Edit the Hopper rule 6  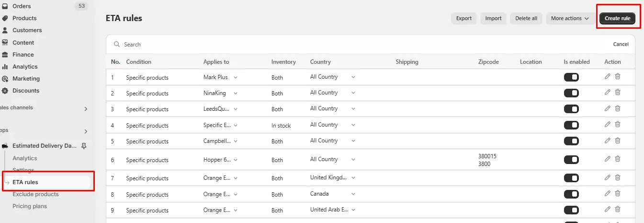click(608, 159)
